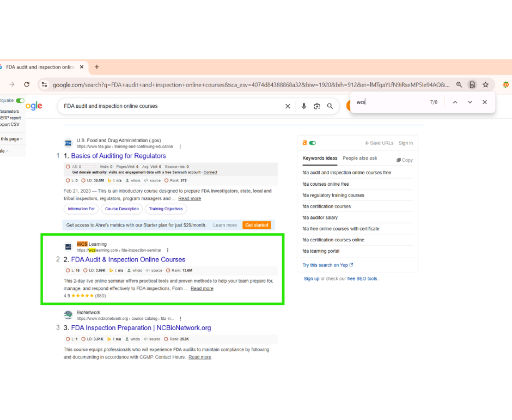Bookmark this page with the star icon
Image resolution: width=512 pixels, height=420 pixels.
pos(485,84)
